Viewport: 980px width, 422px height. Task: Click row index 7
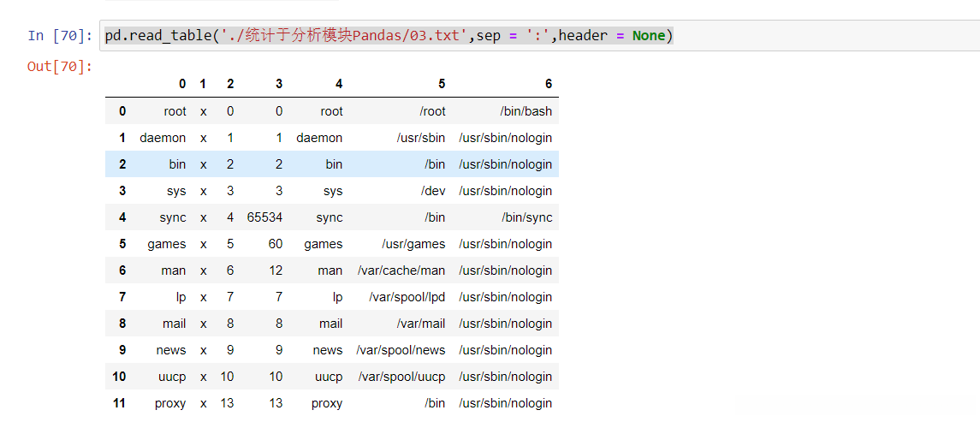point(122,297)
